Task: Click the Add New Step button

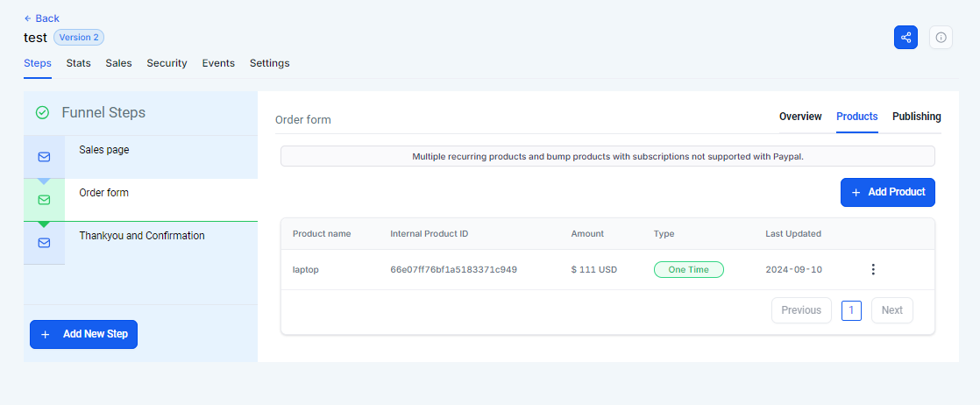Action: (x=83, y=334)
